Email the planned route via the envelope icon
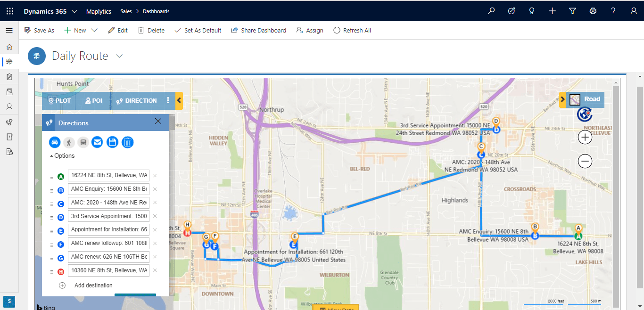This screenshot has width=644, height=310. point(97,142)
